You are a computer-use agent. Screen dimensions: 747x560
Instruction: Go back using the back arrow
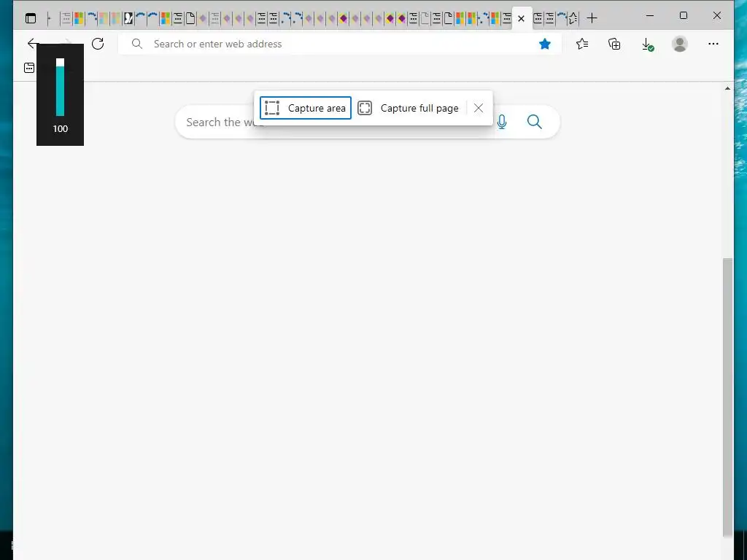[x=32, y=43]
